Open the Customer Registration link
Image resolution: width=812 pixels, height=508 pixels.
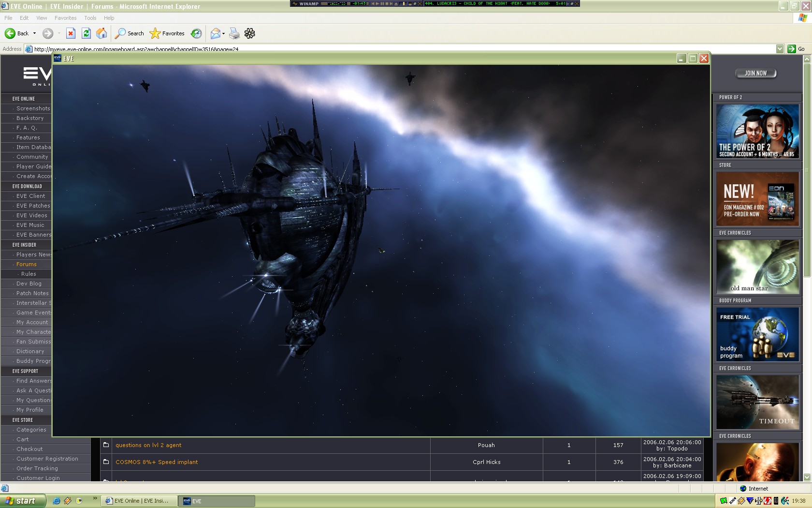click(x=47, y=459)
